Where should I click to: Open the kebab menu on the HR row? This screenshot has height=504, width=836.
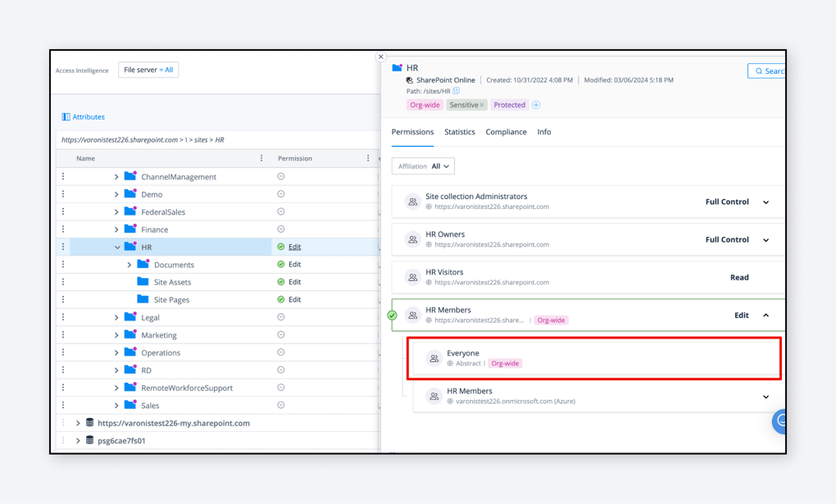click(x=62, y=246)
